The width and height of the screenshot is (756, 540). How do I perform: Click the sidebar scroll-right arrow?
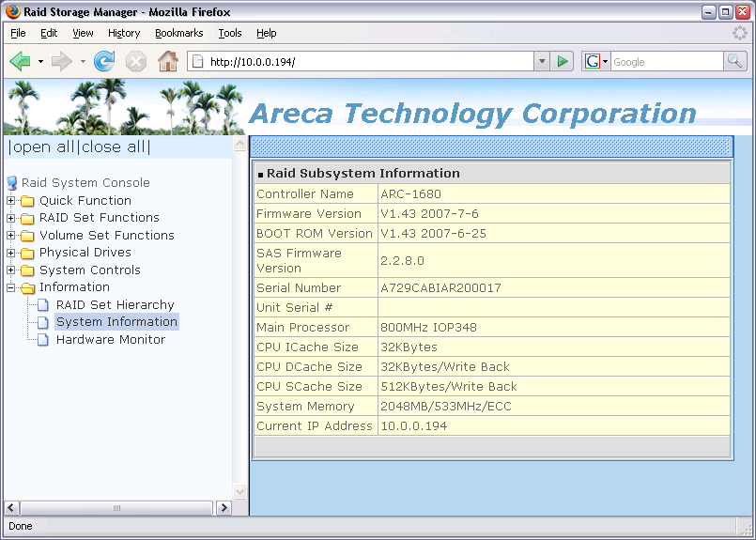(224, 508)
